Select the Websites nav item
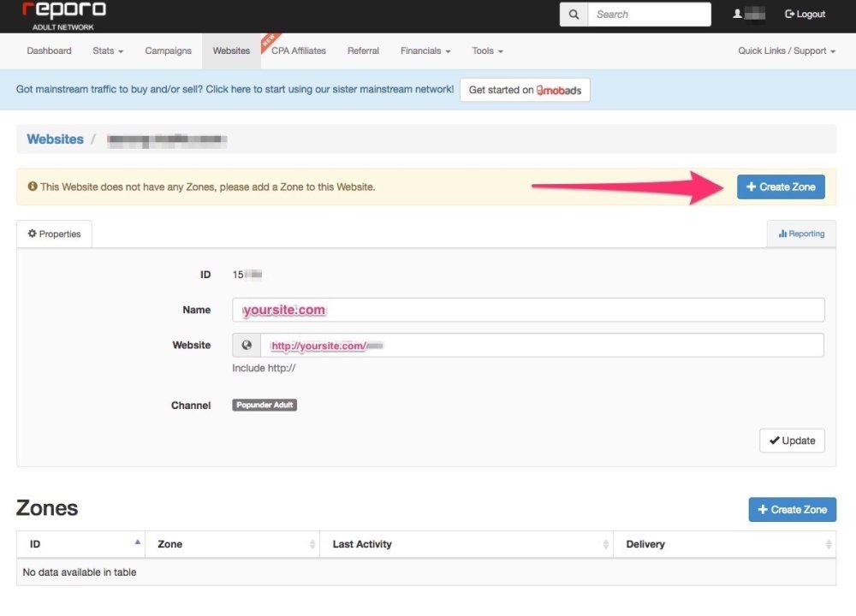856x616 pixels. [231, 50]
